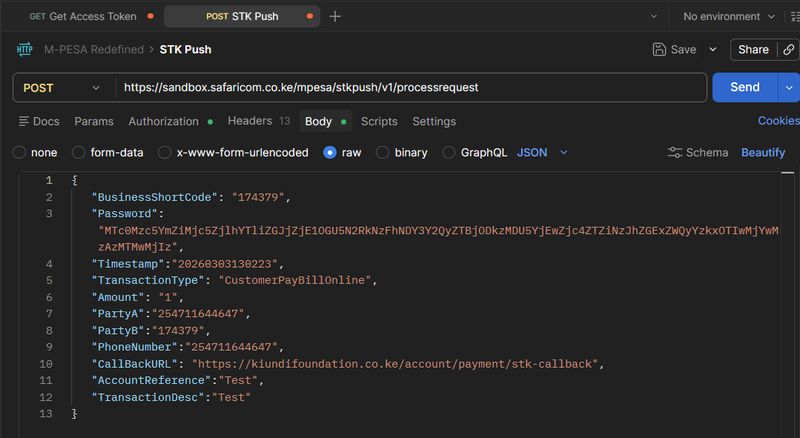This screenshot has width=800, height=438.
Task: Click the Schema sliders icon
Action: coord(674,153)
